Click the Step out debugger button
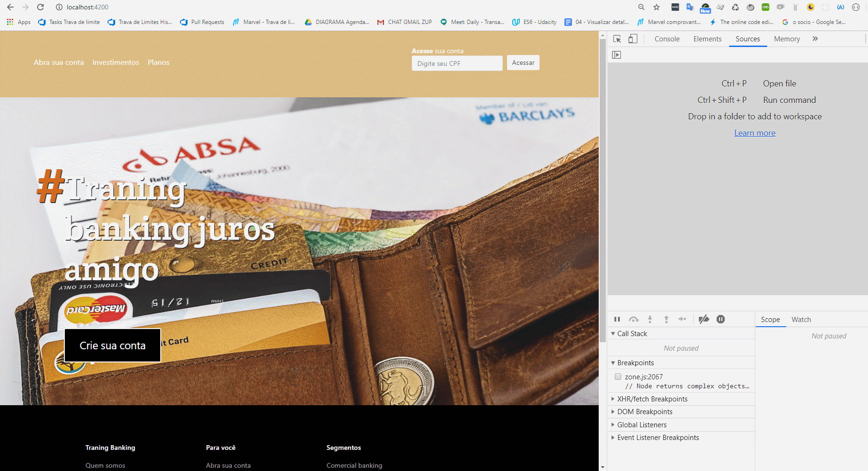868x471 pixels. 666,319
